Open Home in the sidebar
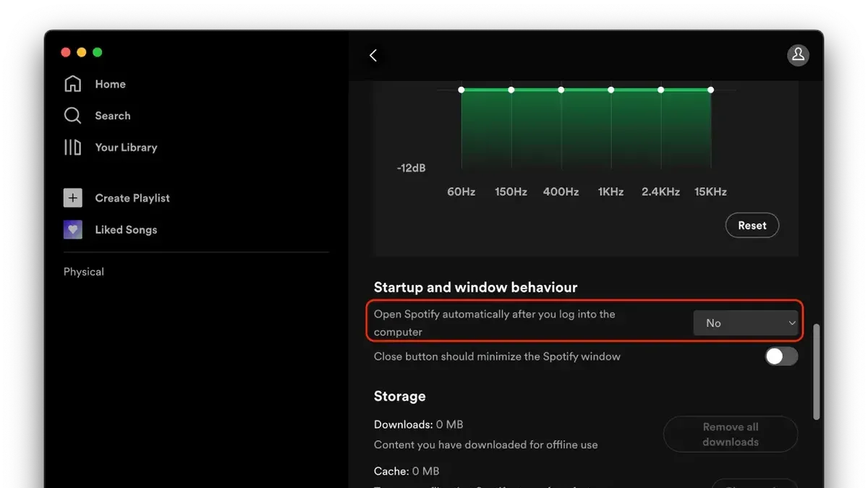Viewport: 868px width, 488px height. point(111,84)
